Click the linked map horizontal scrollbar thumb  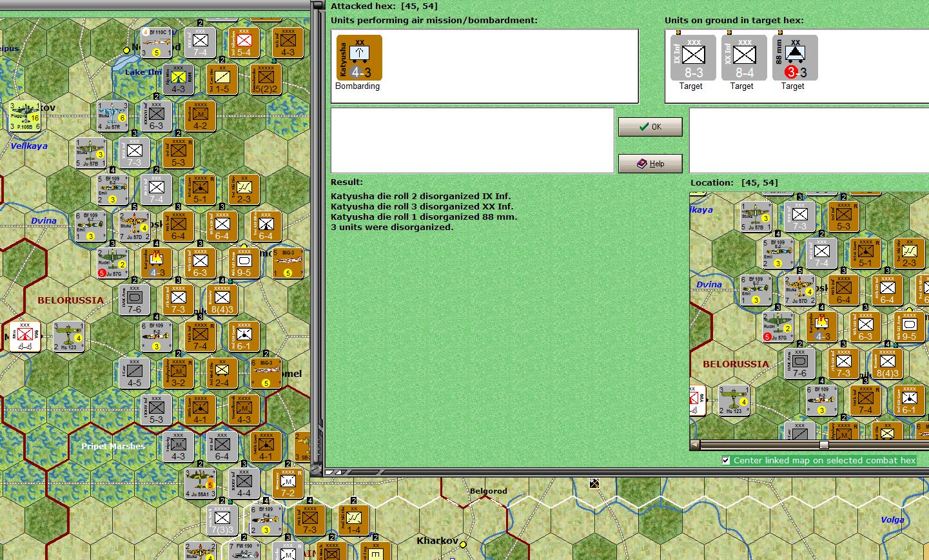pyautogui.click(x=824, y=445)
